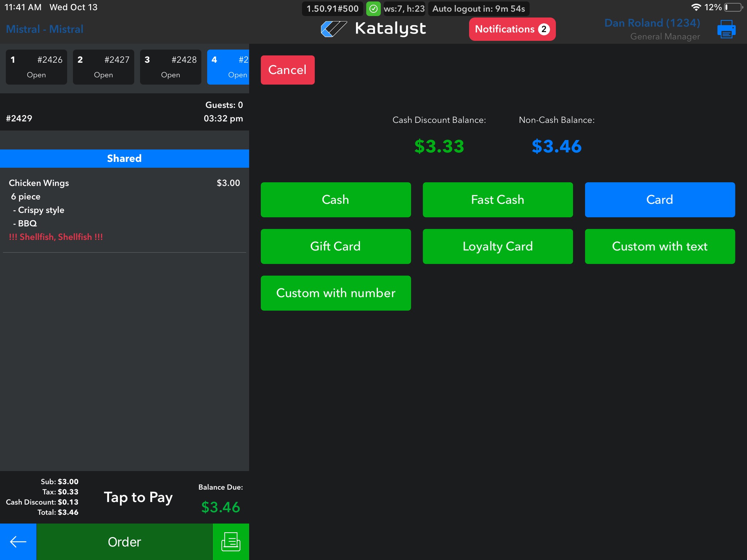This screenshot has width=747, height=560.
Task: Tap the green receipt print icon
Action: (x=231, y=542)
